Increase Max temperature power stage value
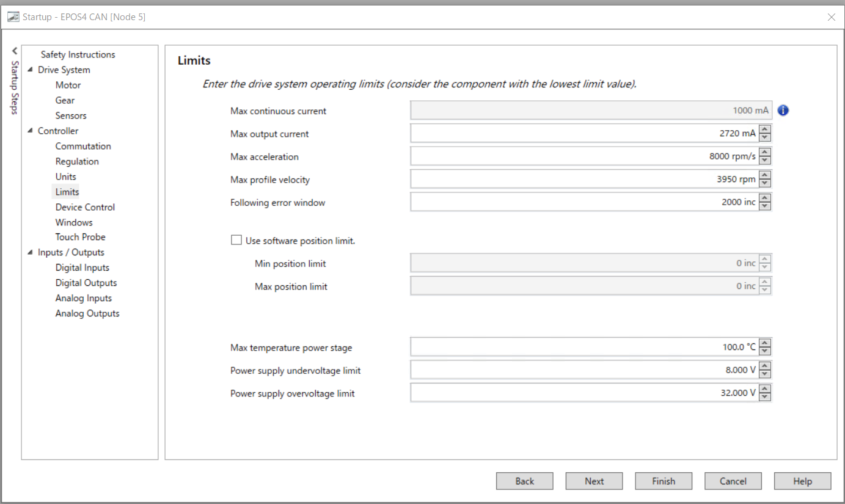 (x=765, y=343)
